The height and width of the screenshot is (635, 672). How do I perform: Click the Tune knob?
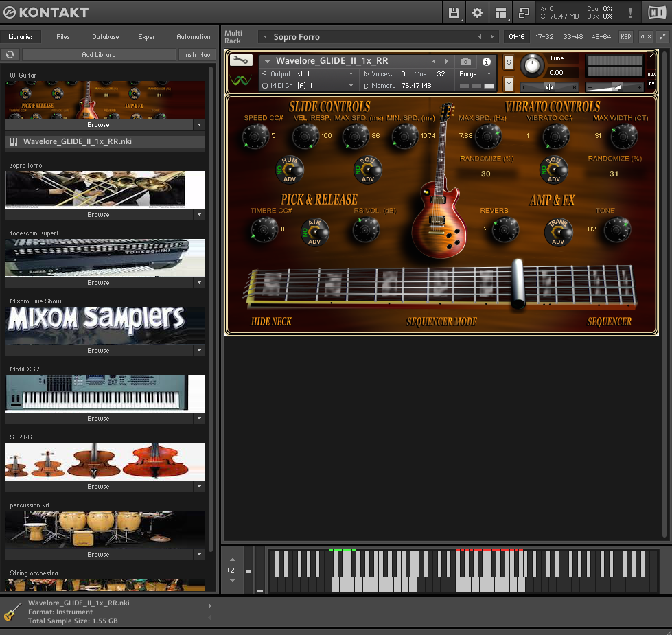532,65
